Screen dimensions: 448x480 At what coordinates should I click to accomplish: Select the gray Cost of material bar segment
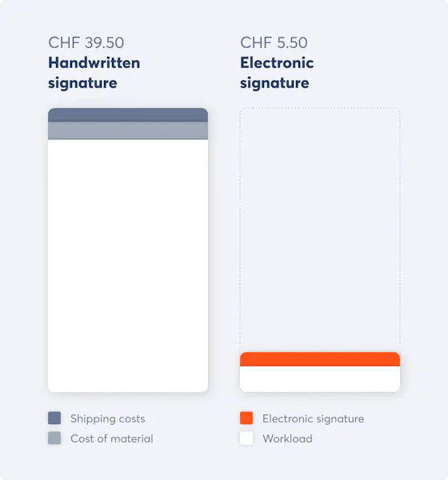[x=128, y=130]
